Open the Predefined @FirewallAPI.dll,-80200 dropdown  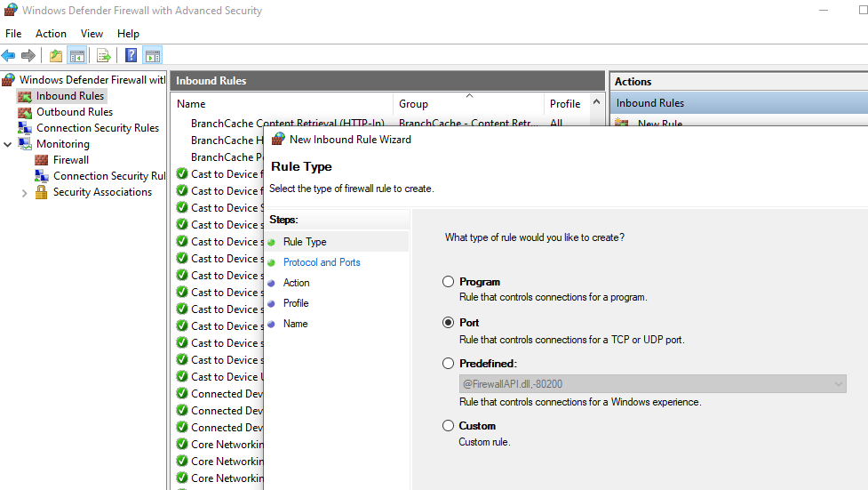653,383
